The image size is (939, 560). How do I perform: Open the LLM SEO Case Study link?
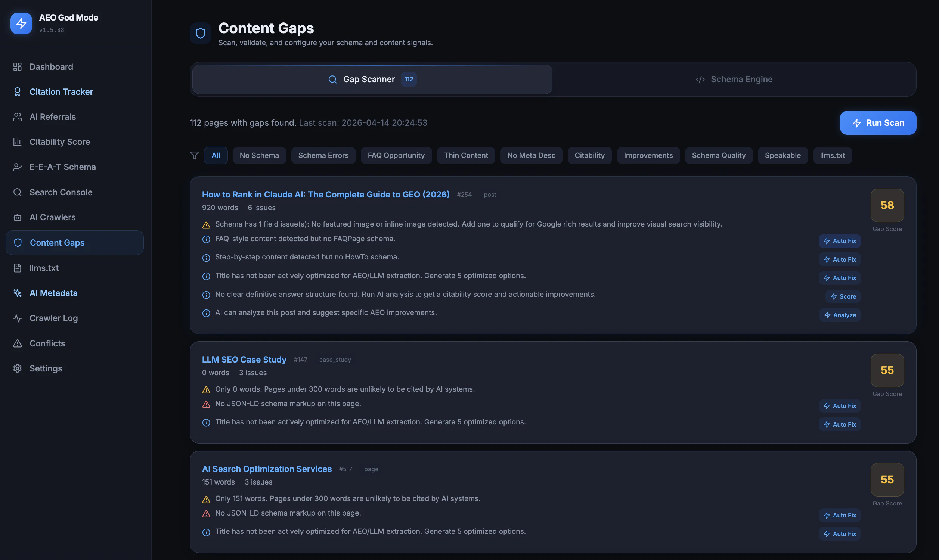[244, 360]
